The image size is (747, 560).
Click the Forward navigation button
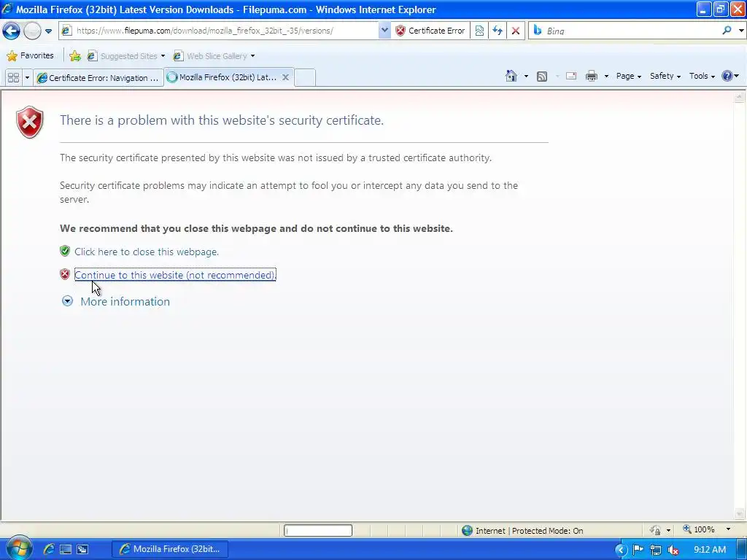32,31
